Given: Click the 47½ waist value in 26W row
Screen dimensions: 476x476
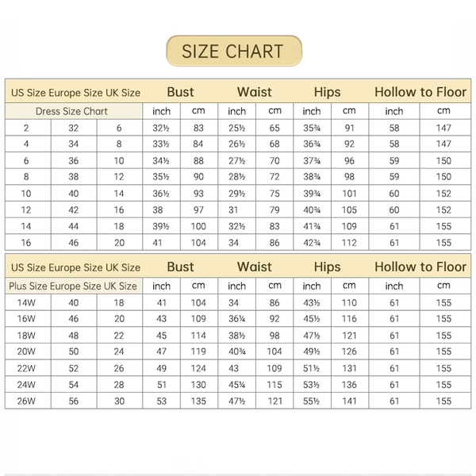Looking at the screenshot, I should (236, 401).
